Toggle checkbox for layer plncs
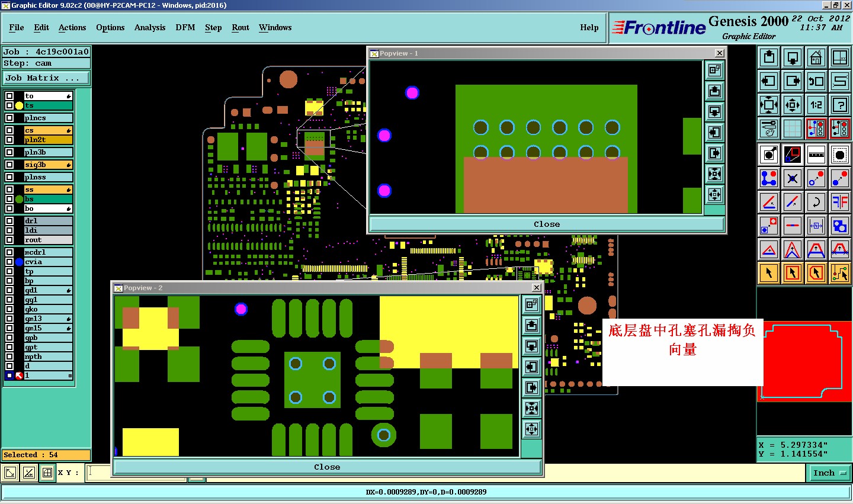Image resolution: width=853 pixels, height=504 pixels. pos(9,118)
